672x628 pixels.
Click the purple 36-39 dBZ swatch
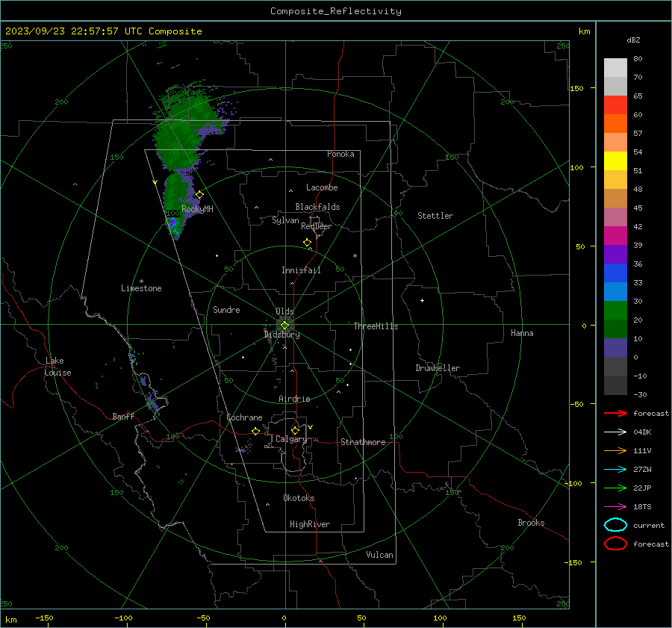(x=615, y=255)
